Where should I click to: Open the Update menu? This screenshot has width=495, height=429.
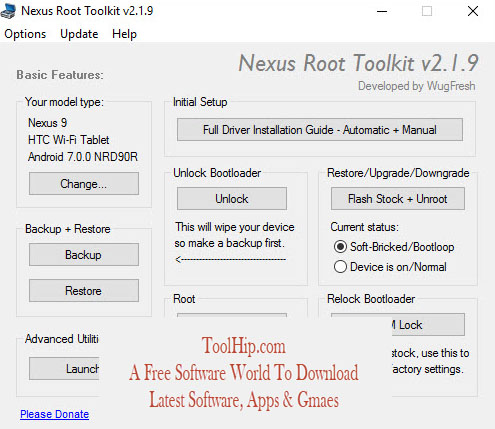click(79, 34)
